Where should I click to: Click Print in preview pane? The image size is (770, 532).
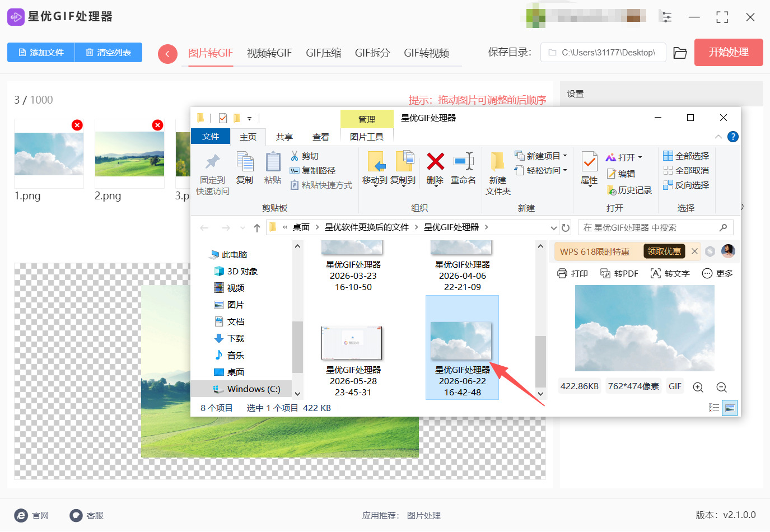coord(572,273)
